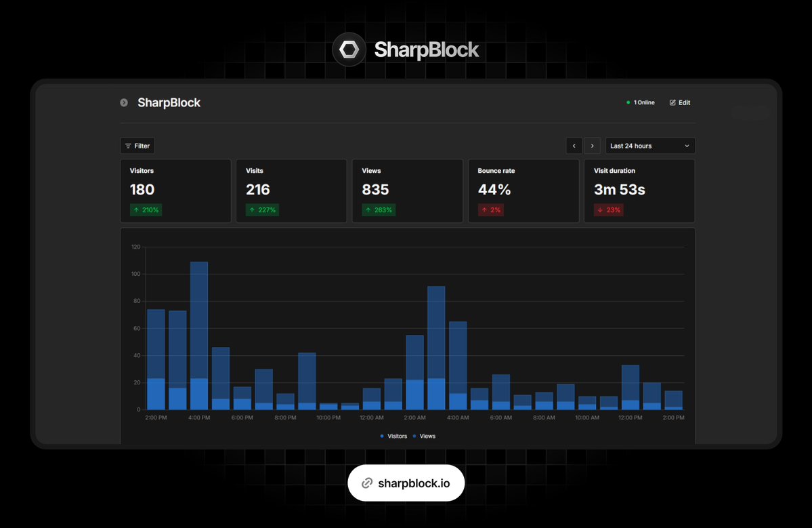812x528 pixels.
Task: Click the chart's 2:00 AM axis label
Action: tap(414, 418)
